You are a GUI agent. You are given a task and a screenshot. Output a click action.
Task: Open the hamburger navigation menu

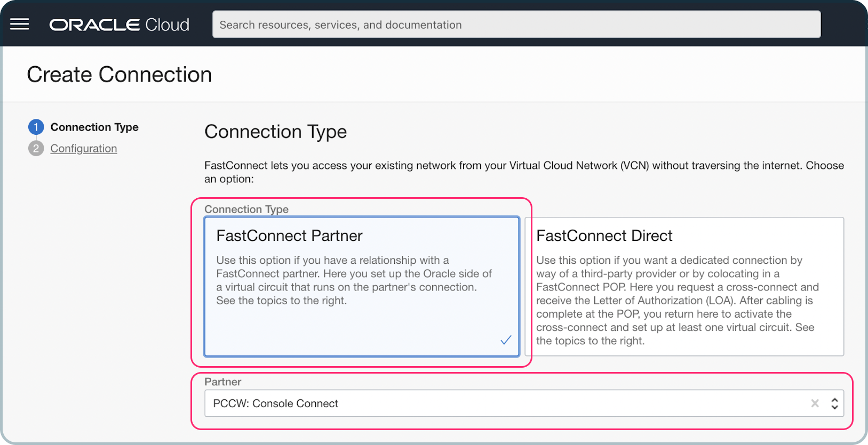[x=20, y=25]
